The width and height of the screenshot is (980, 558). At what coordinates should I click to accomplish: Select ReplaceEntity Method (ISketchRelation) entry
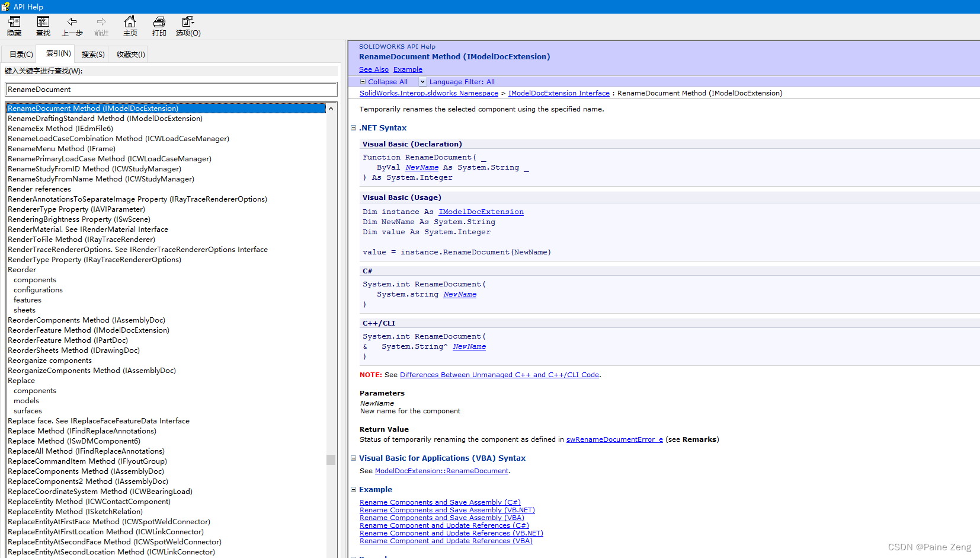coord(75,512)
